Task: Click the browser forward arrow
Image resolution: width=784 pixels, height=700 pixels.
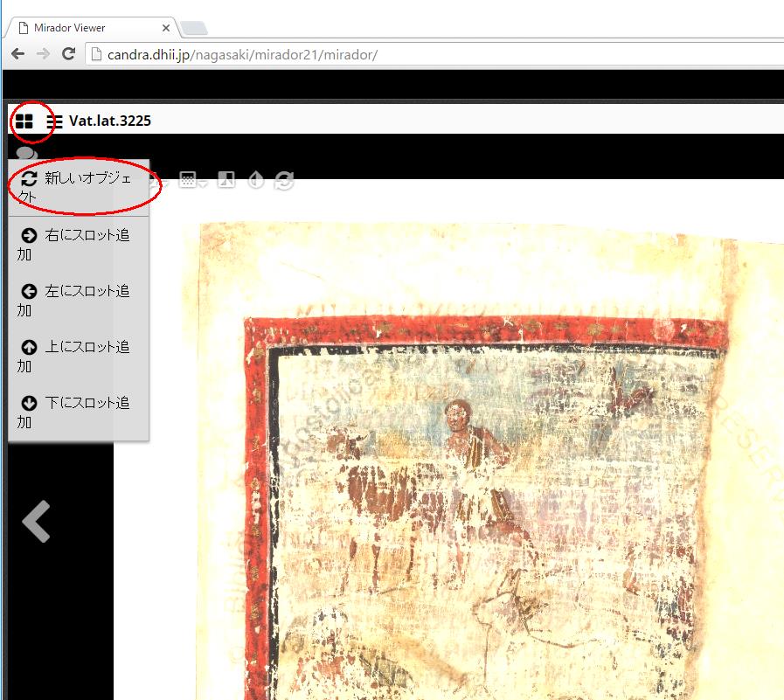Action: click(x=44, y=54)
